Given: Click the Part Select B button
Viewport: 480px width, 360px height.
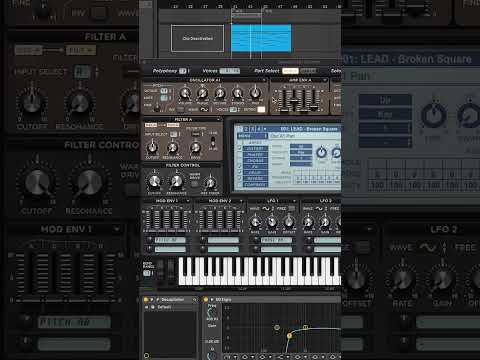Looking at the screenshot, I should [308, 71].
